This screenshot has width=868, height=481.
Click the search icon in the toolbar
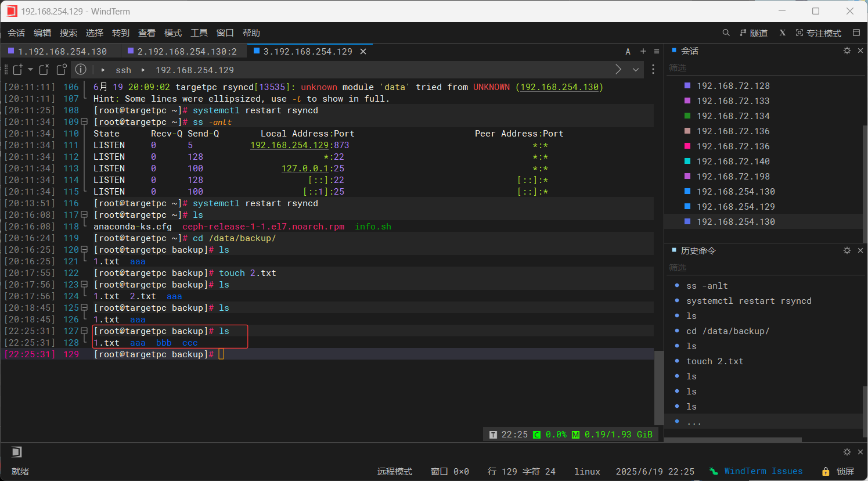pos(726,33)
